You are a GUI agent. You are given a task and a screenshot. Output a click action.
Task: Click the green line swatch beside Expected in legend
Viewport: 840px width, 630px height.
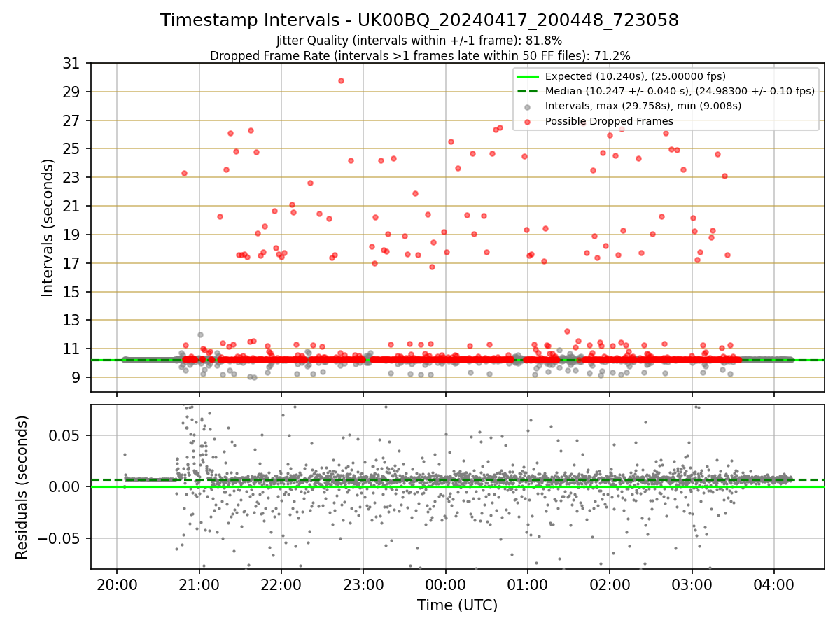(x=527, y=76)
